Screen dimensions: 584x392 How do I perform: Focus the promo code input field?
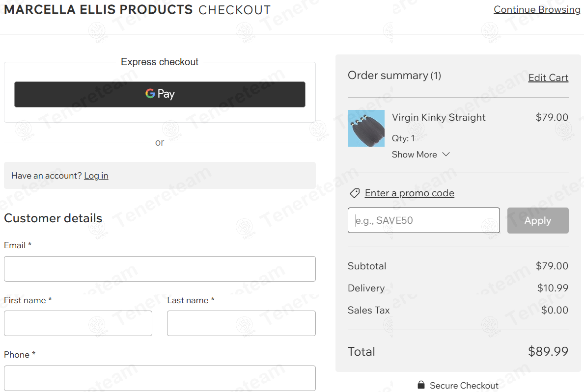(x=424, y=221)
